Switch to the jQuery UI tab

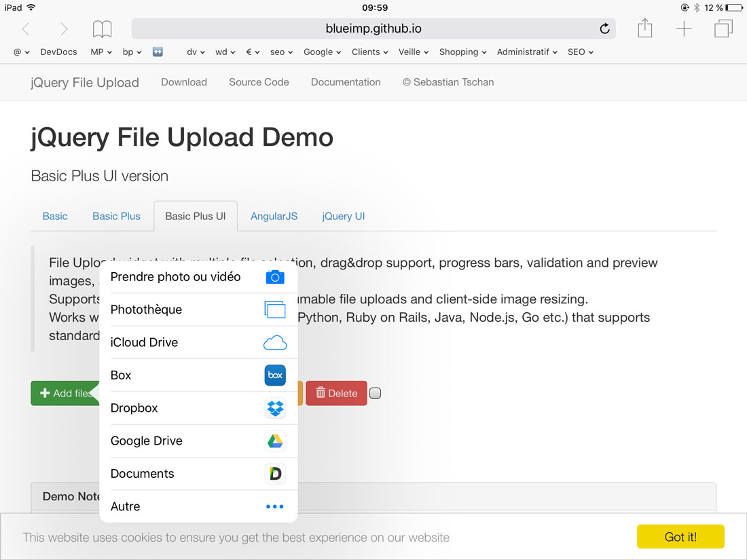344,216
